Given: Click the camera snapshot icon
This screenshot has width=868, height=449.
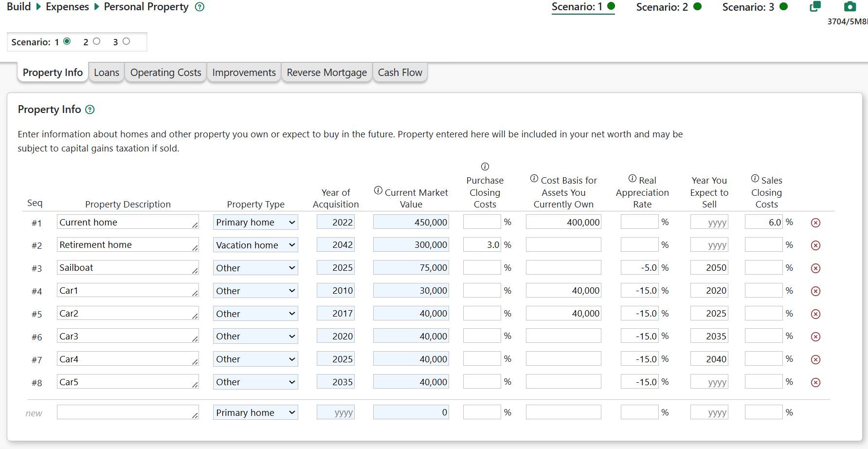Looking at the screenshot, I should point(850,6).
